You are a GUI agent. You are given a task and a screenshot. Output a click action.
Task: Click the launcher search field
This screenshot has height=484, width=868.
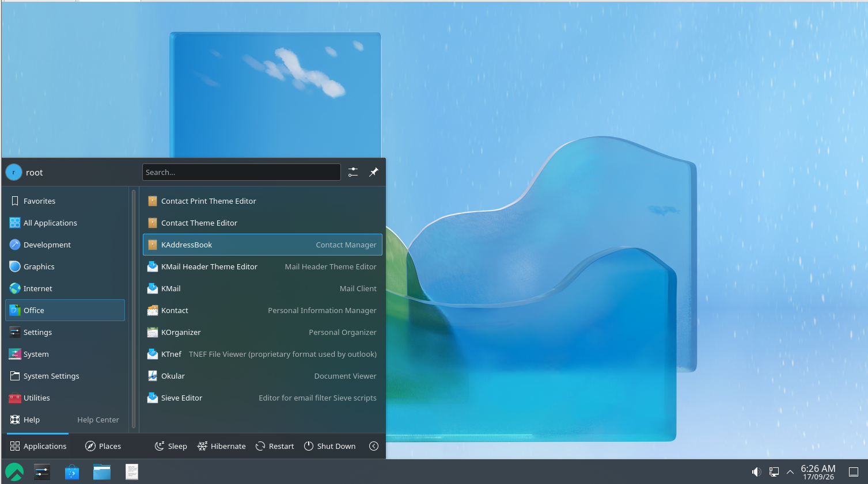click(x=241, y=172)
